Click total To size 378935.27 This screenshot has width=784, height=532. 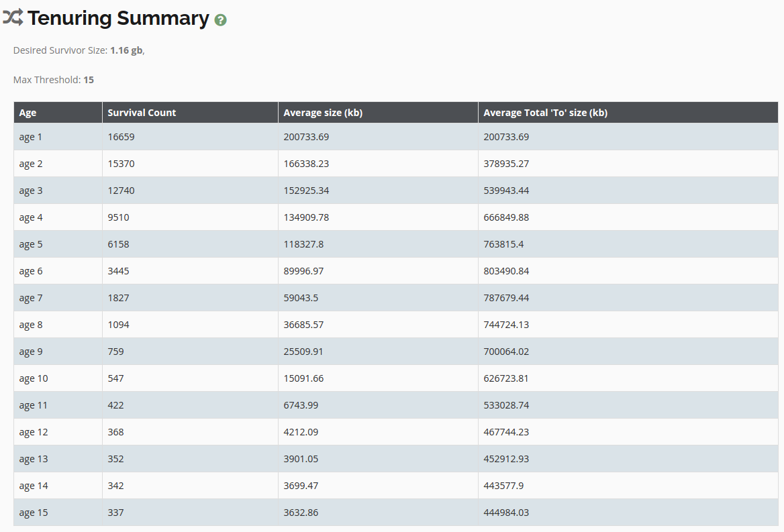[506, 164]
